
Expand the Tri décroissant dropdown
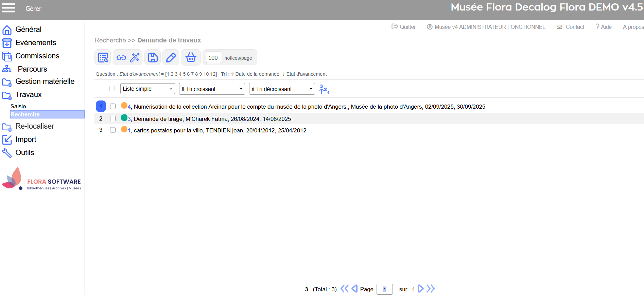(x=282, y=89)
